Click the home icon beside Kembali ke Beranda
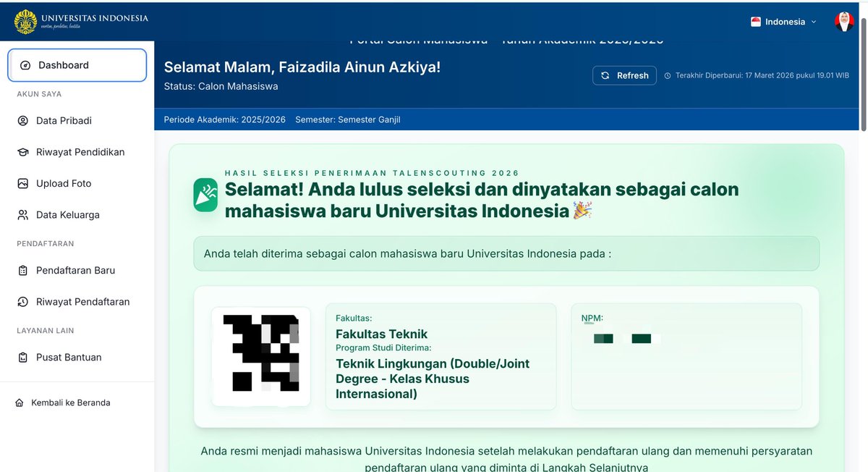The width and height of the screenshot is (868, 472). click(20, 403)
